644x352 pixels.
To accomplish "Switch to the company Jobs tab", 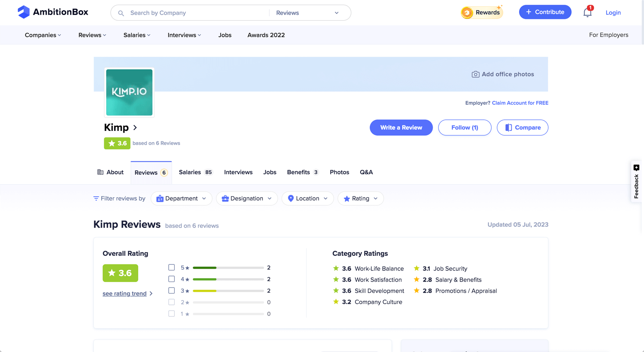I will coord(270,172).
